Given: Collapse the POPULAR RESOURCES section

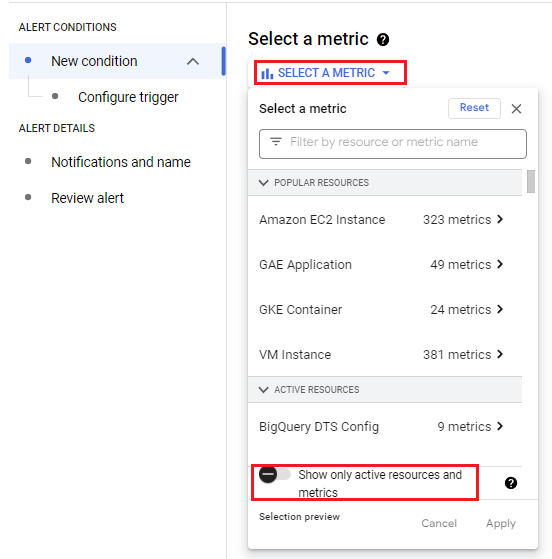Looking at the screenshot, I should [264, 183].
